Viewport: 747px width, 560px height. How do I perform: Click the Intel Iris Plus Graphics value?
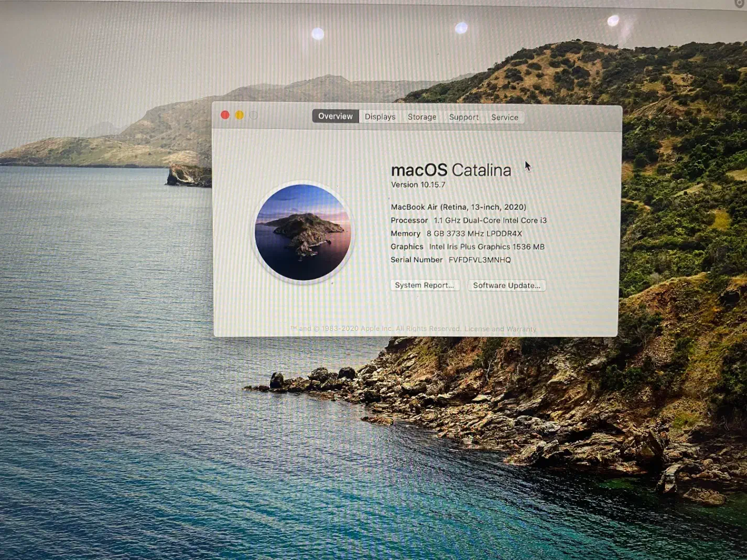486,246
